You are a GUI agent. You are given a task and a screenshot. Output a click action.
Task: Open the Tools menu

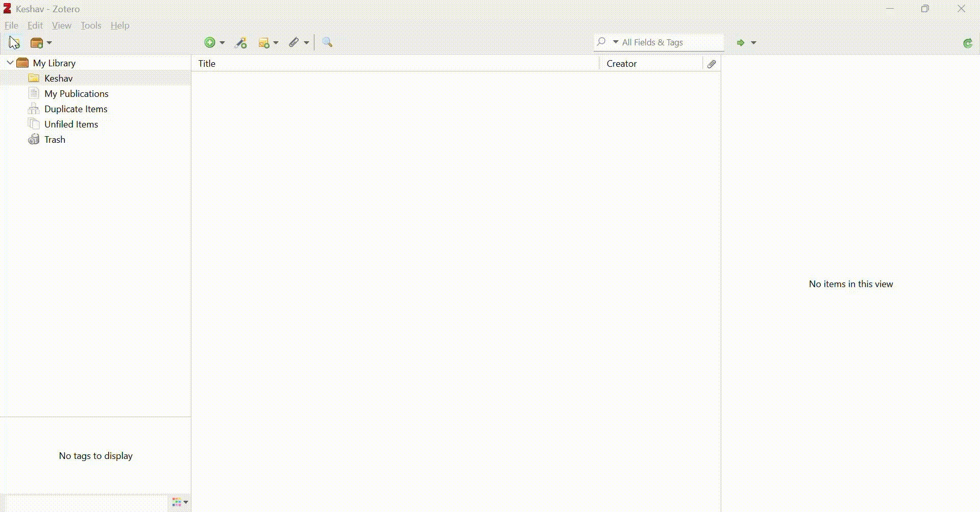[x=91, y=25]
